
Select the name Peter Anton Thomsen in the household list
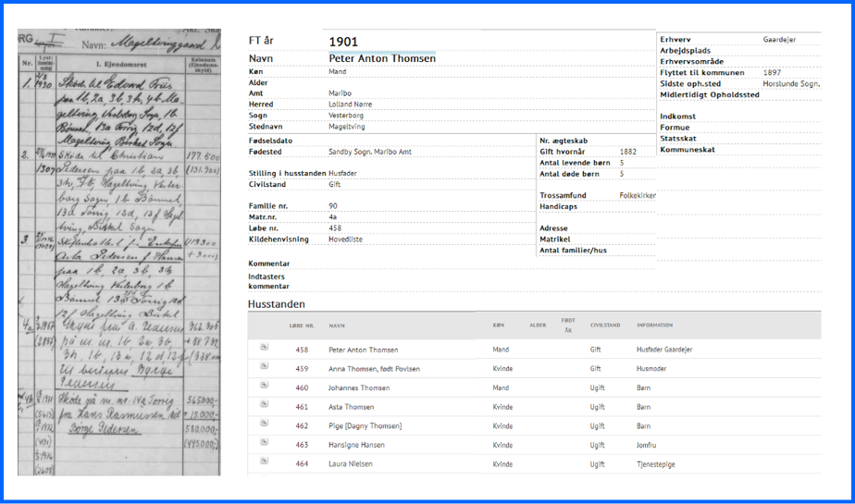click(x=363, y=350)
